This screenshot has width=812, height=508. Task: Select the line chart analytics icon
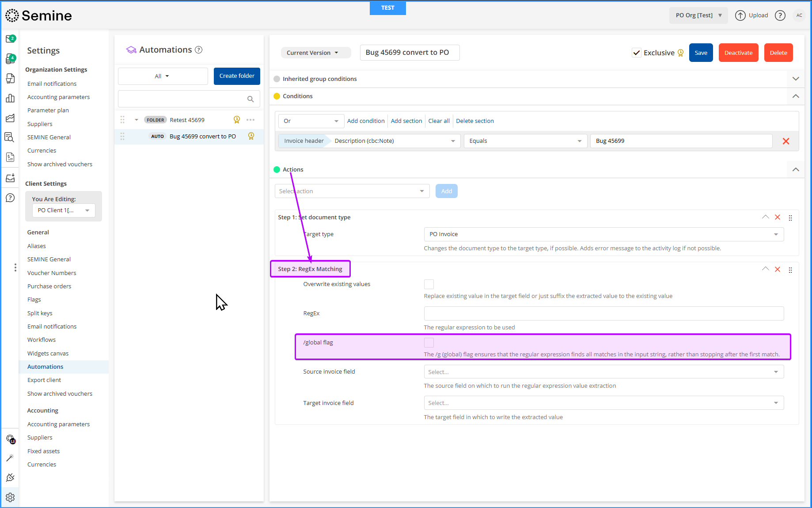pyautogui.click(x=11, y=118)
